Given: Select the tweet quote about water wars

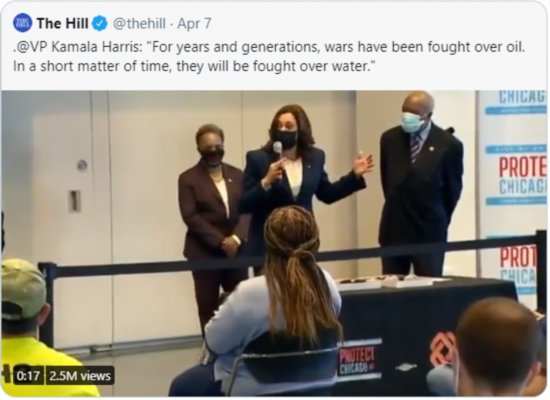Looking at the screenshot, I should pyautogui.click(x=269, y=56).
